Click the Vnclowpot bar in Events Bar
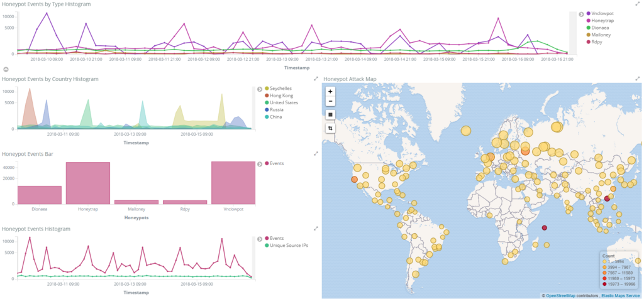This screenshot has height=299, width=644. click(233, 183)
